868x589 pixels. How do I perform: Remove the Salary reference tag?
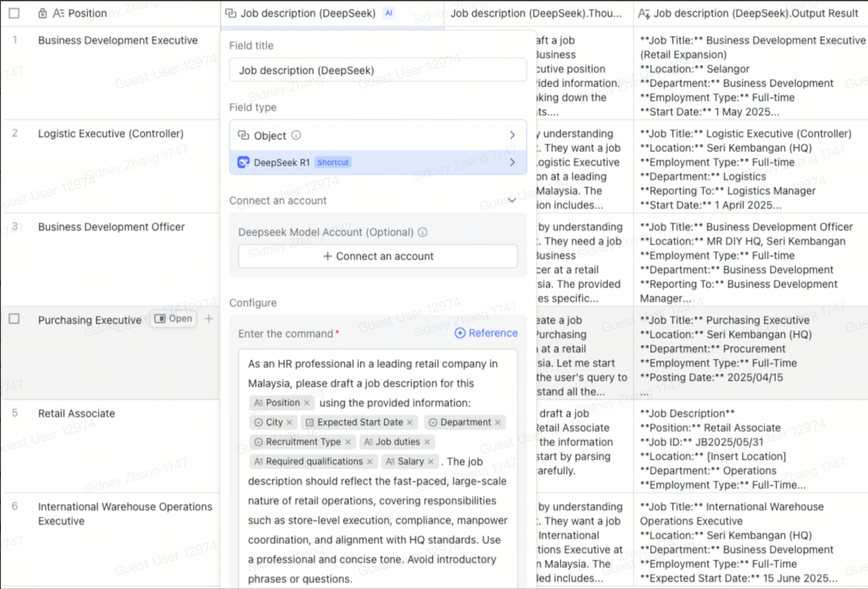point(431,462)
